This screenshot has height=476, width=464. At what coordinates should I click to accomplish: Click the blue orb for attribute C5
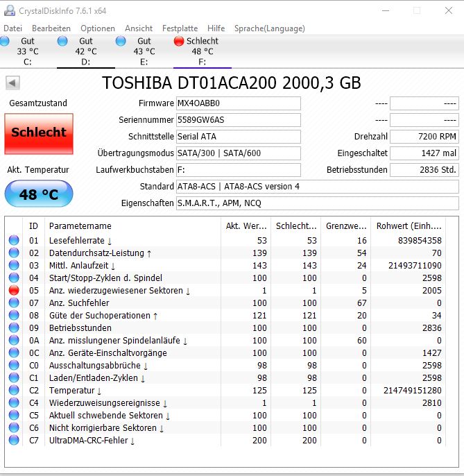(14, 415)
